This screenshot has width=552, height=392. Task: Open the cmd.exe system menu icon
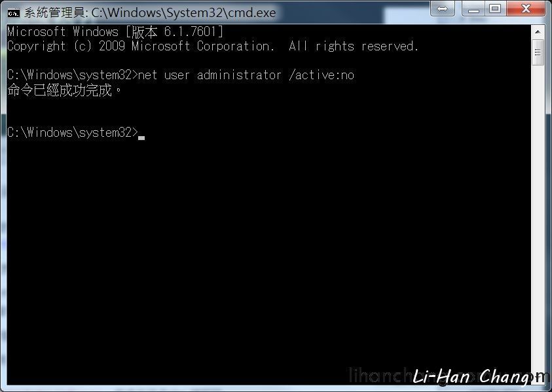click(x=13, y=13)
